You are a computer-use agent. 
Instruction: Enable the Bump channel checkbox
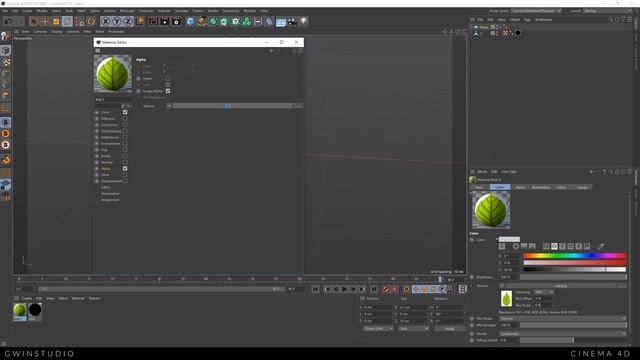point(125,156)
